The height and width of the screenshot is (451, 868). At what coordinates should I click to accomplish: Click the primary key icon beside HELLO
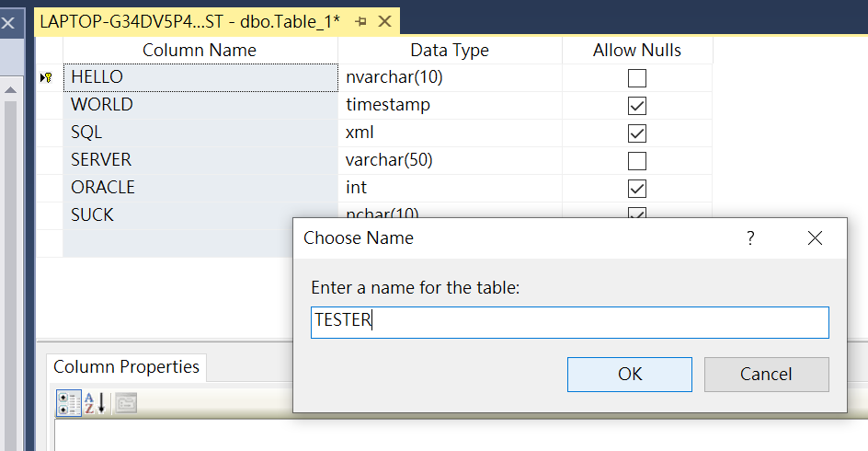pyautogui.click(x=47, y=78)
